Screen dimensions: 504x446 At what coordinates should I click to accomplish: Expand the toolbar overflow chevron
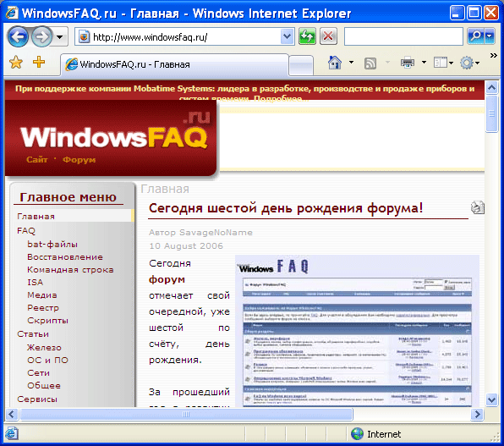(x=493, y=56)
